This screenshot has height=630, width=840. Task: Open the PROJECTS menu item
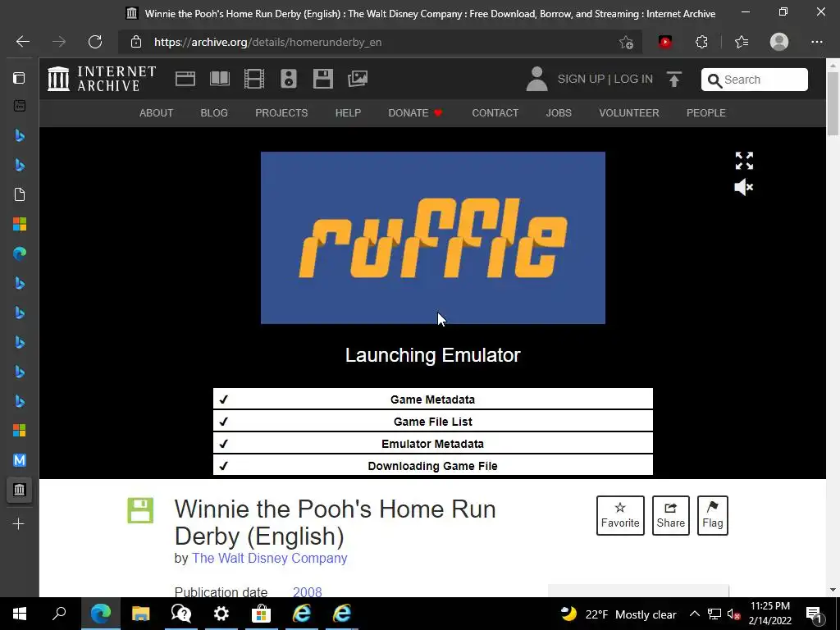[x=281, y=113]
